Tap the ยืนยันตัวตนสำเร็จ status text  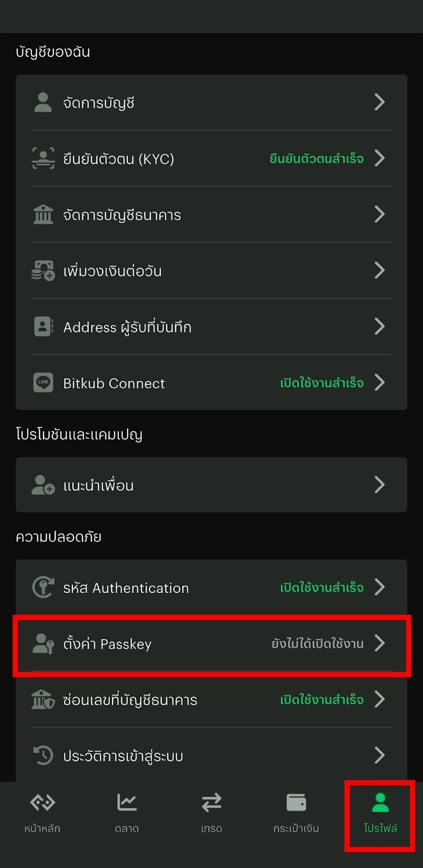coord(317,159)
